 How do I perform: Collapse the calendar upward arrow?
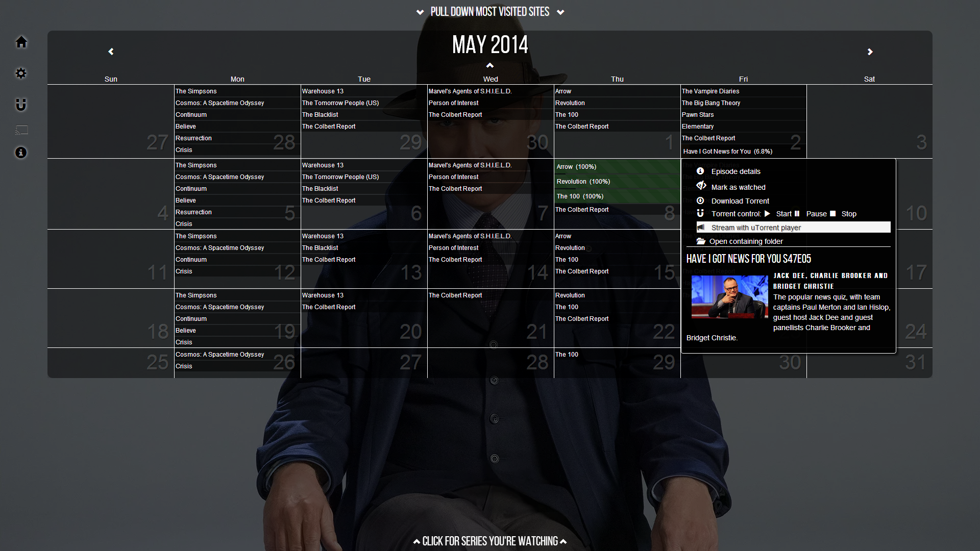coord(489,65)
